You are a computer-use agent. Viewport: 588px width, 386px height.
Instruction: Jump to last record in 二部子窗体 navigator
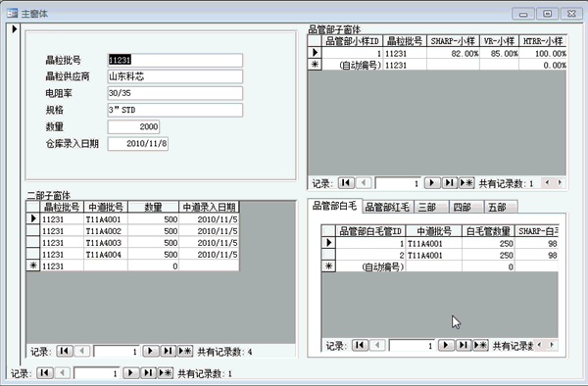168,351
